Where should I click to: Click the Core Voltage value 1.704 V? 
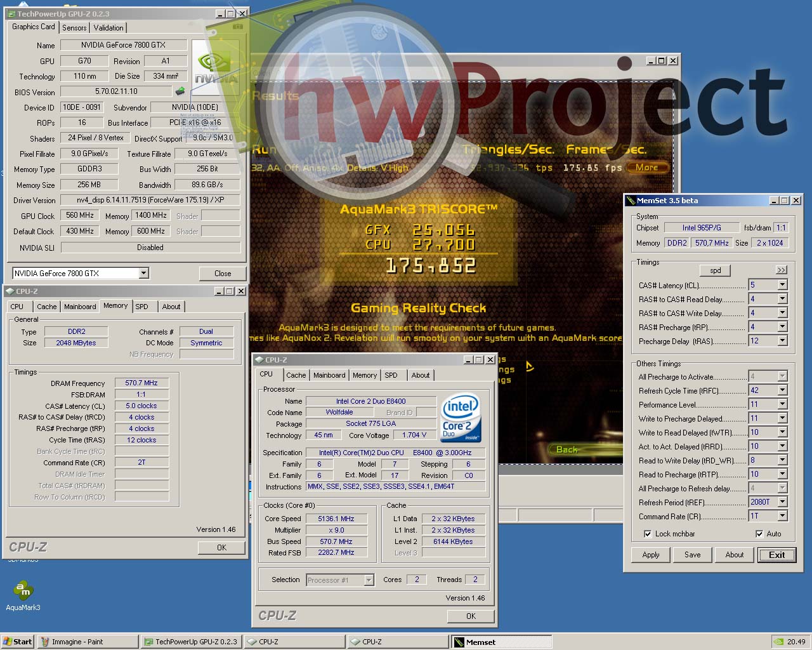pos(415,435)
